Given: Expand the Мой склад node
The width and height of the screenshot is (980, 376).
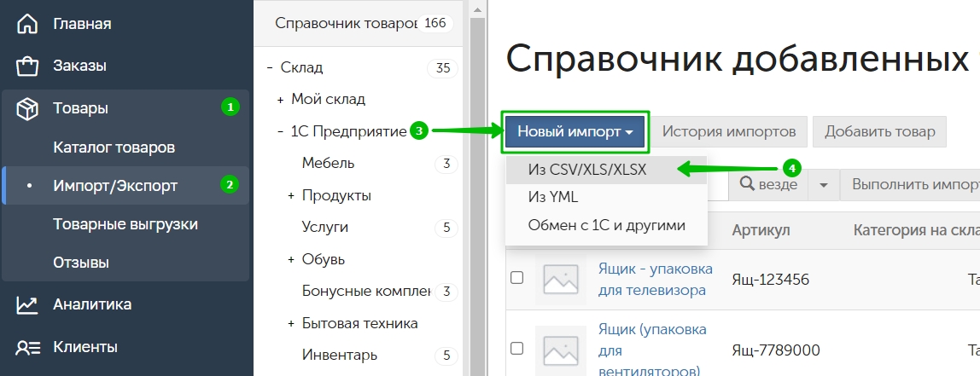Looking at the screenshot, I should [281, 99].
